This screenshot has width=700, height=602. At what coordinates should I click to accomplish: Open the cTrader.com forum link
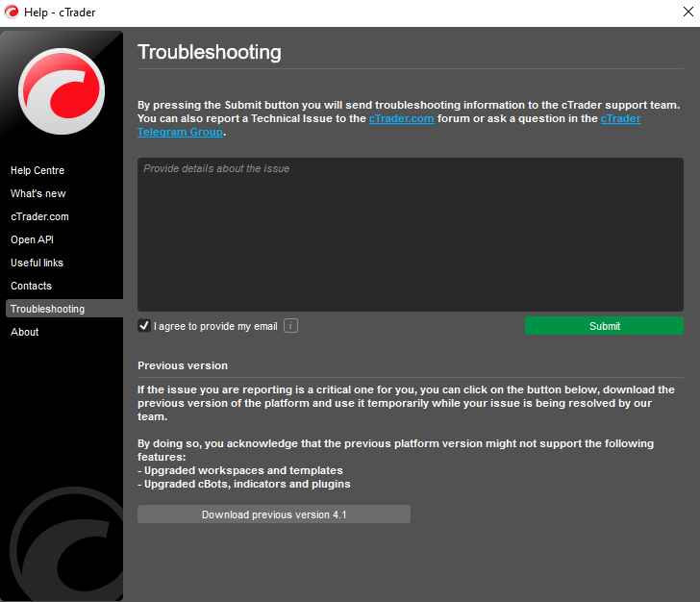pyautogui.click(x=401, y=119)
